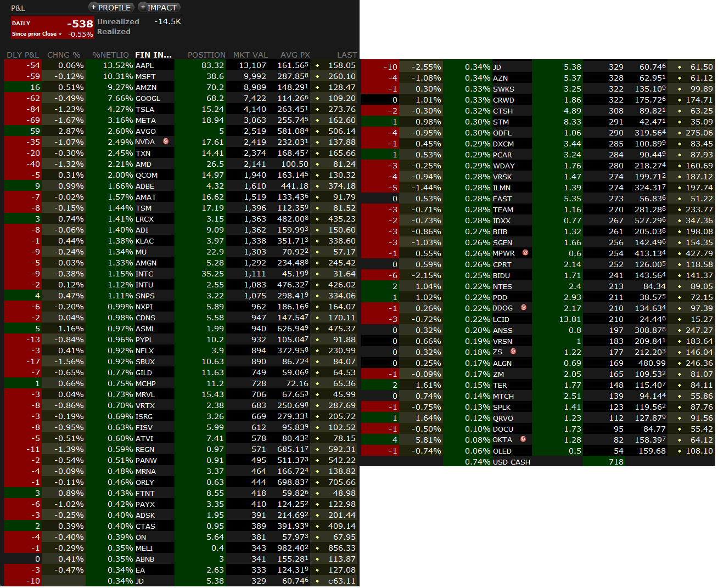This screenshot has width=718, height=588.
Task: Click LCID's position value 13.81
Action: pyautogui.click(x=569, y=319)
